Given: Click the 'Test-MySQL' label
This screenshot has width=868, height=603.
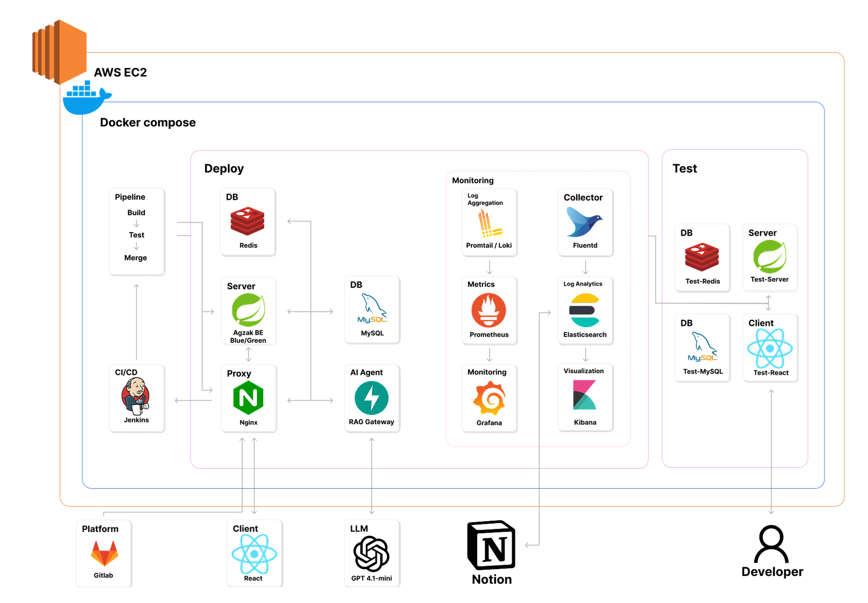Looking at the screenshot, I should (x=703, y=371).
